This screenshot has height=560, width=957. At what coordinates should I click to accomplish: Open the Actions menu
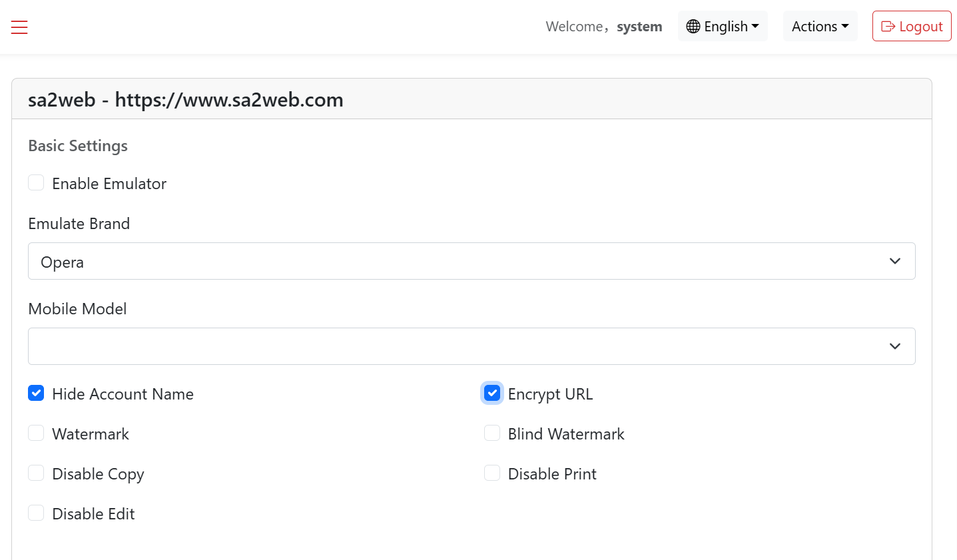point(820,26)
